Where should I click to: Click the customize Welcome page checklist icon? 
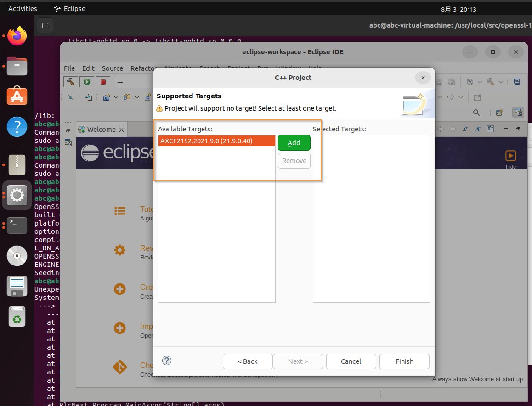click(490, 129)
